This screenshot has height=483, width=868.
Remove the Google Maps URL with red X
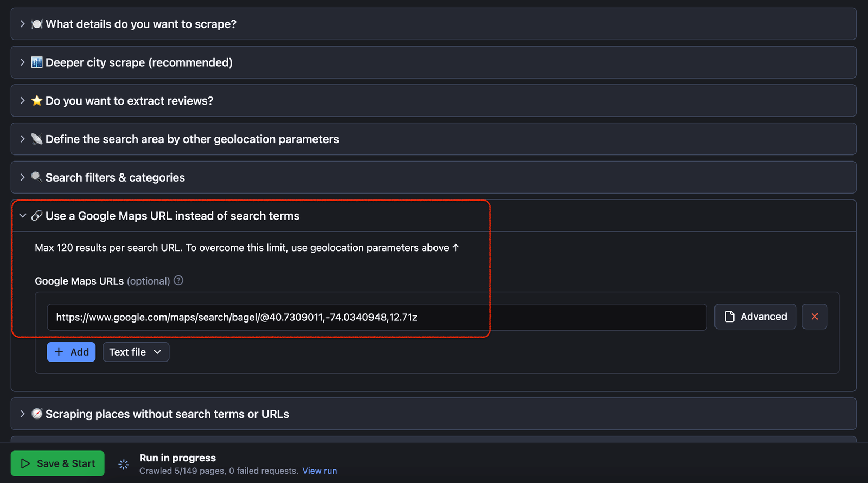point(814,317)
